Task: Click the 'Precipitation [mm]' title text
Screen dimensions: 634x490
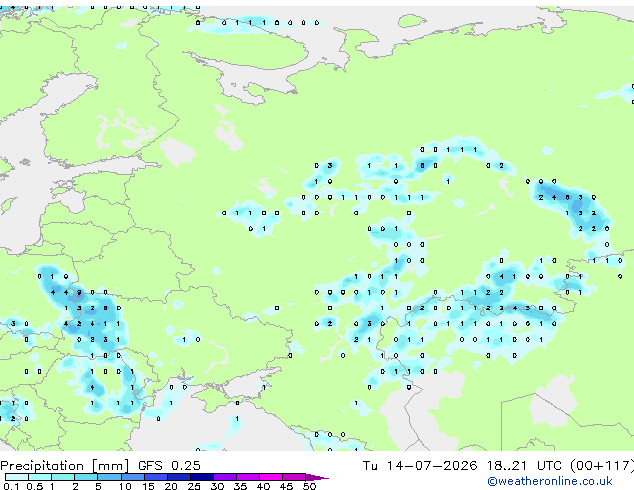Action: 65,466
